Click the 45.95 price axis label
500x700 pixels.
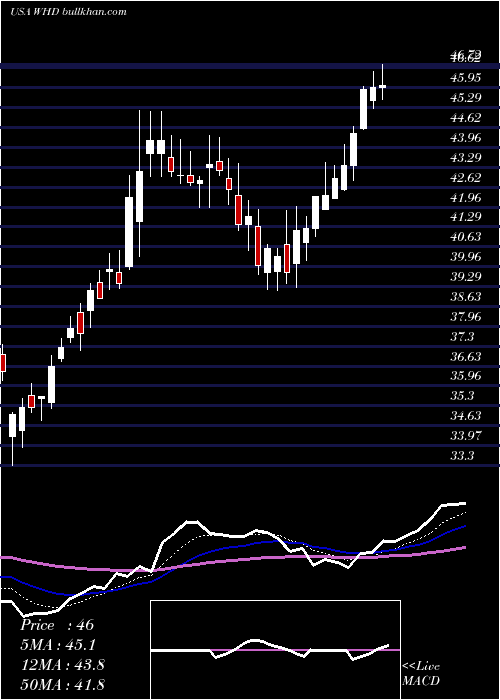[x=466, y=78]
